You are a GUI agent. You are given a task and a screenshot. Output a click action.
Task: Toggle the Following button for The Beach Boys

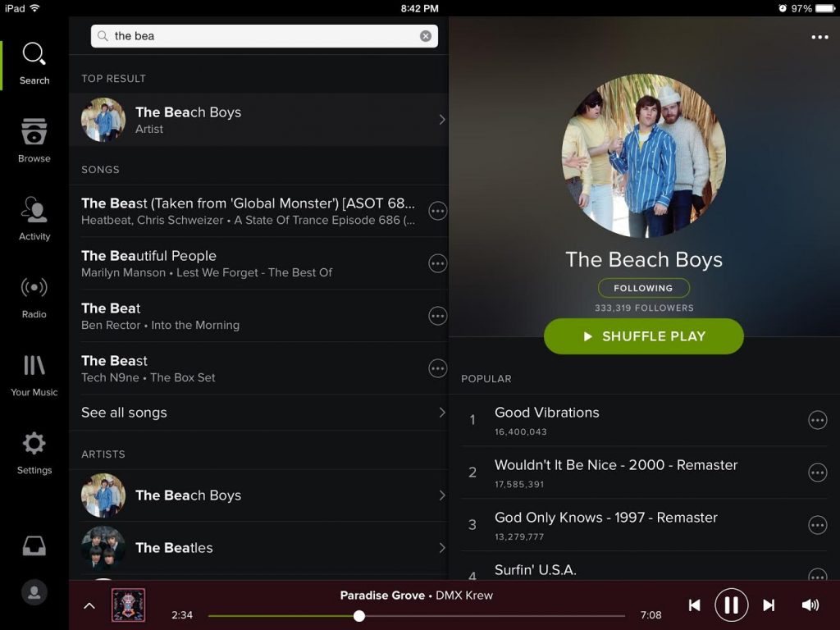pyautogui.click(x=643, y=288)
